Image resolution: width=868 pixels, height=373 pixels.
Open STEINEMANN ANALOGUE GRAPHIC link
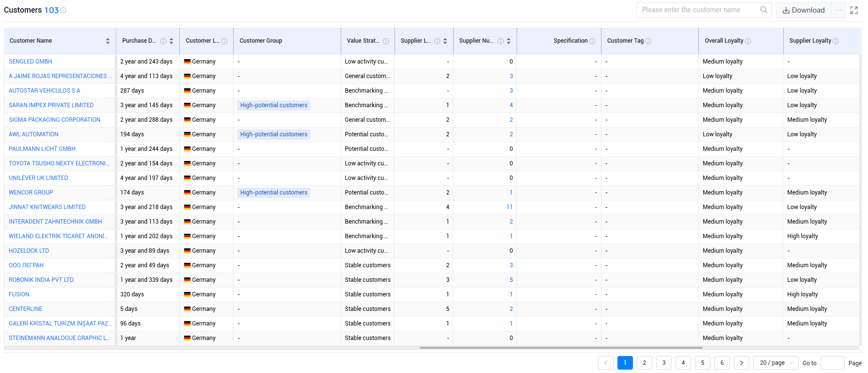click(x=59, y=338)
